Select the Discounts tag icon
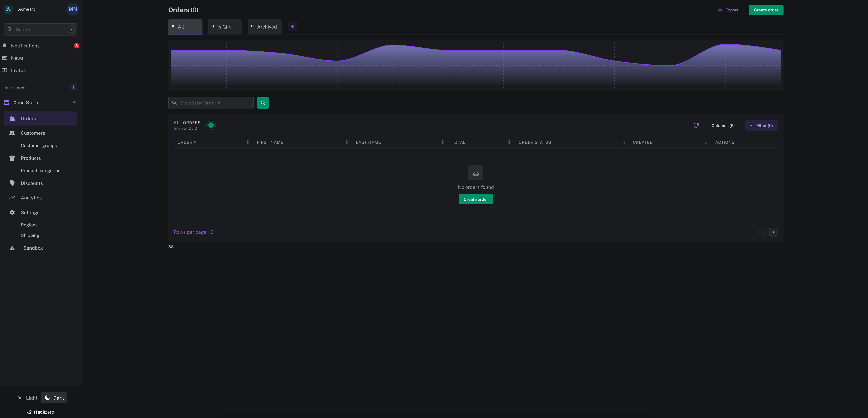The width and height of the screenshot is (868, 418). tap(12, 183)
